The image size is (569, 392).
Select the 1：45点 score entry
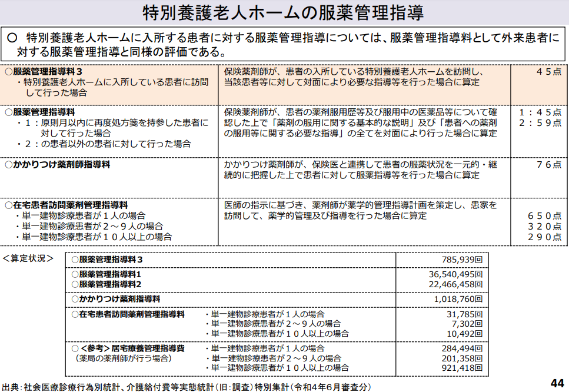(540, 112)
